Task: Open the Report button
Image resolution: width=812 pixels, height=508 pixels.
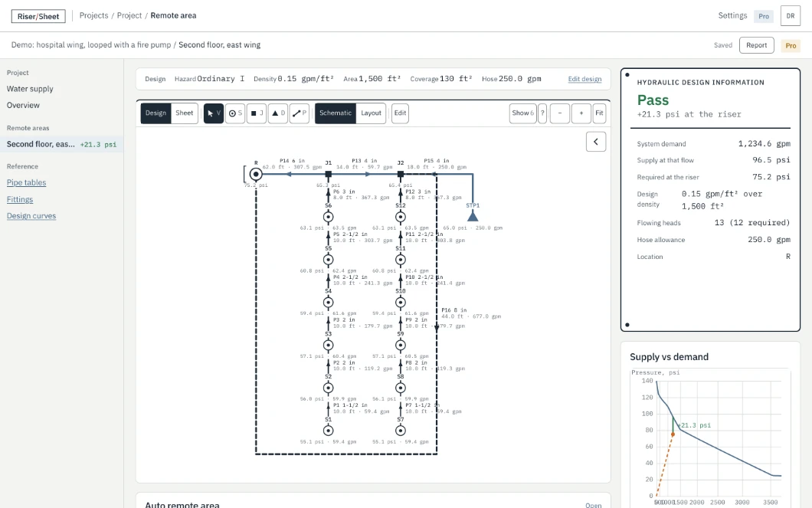Action: [x=757, y=45]
